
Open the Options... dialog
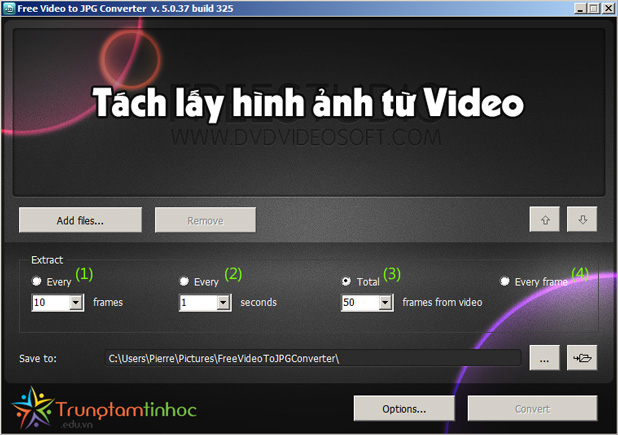coord(404,409)
